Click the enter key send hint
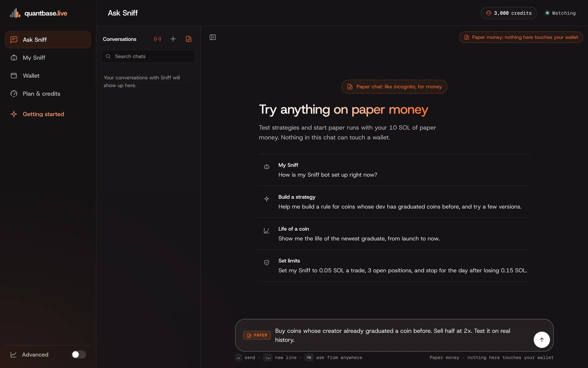Screen dimensions: 588x368 [238, 358]
